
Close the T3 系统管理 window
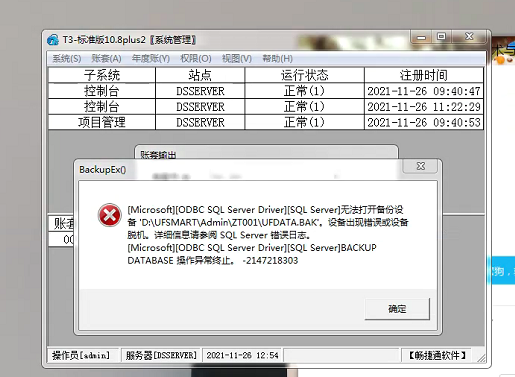[469, 36]
